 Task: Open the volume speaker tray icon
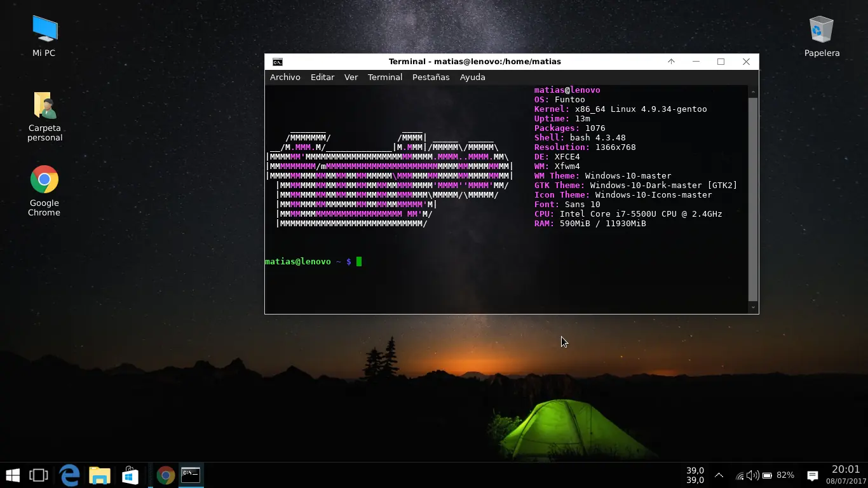click(753, 475)
